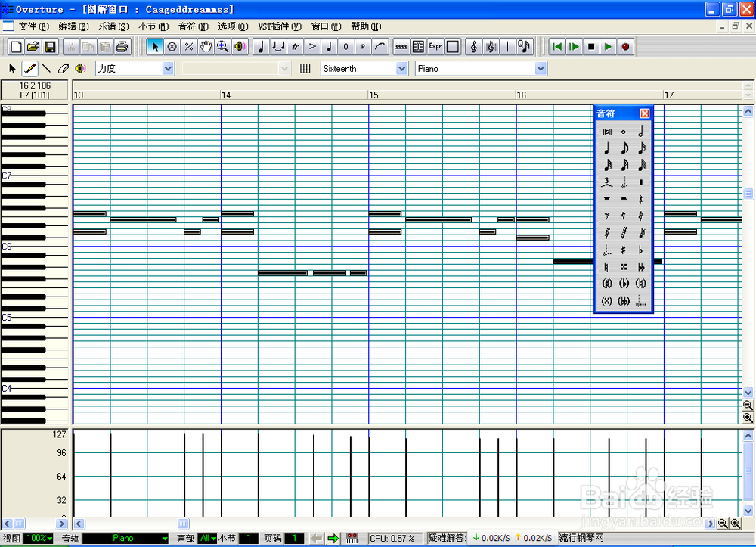Click the page number input field
Viewport: 756px width, 547px height.
click(294, 538)
